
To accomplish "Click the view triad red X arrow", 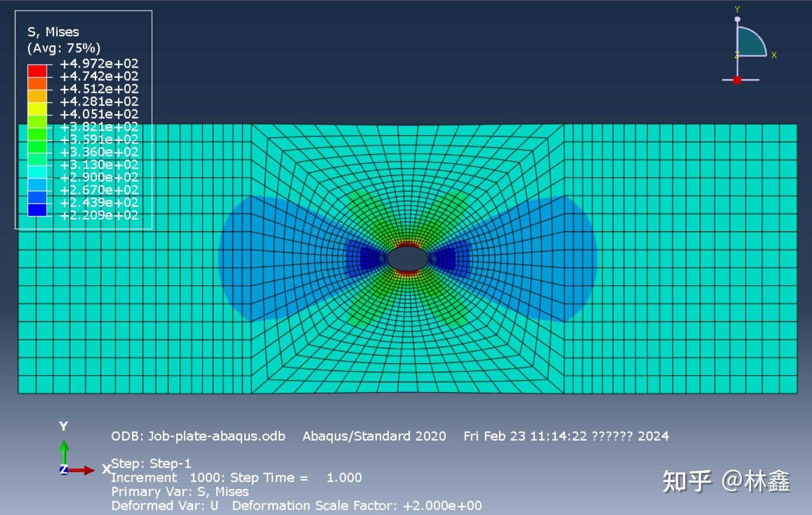I will [x=82, y=470].
